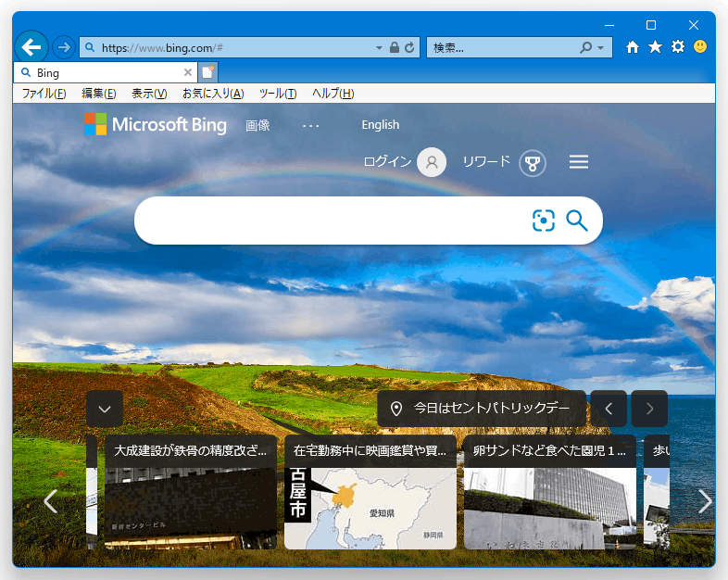Click the Bing search magnifier button

(577, 221)
